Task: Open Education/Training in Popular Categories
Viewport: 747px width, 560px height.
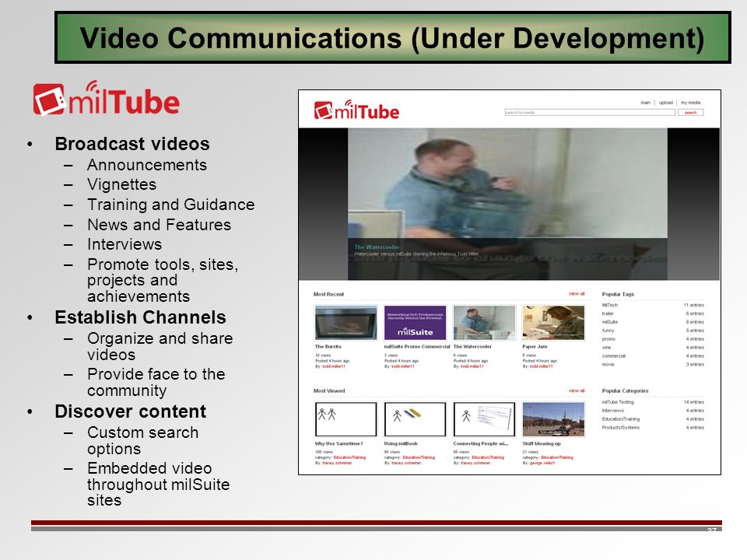Action: point(621,419)
